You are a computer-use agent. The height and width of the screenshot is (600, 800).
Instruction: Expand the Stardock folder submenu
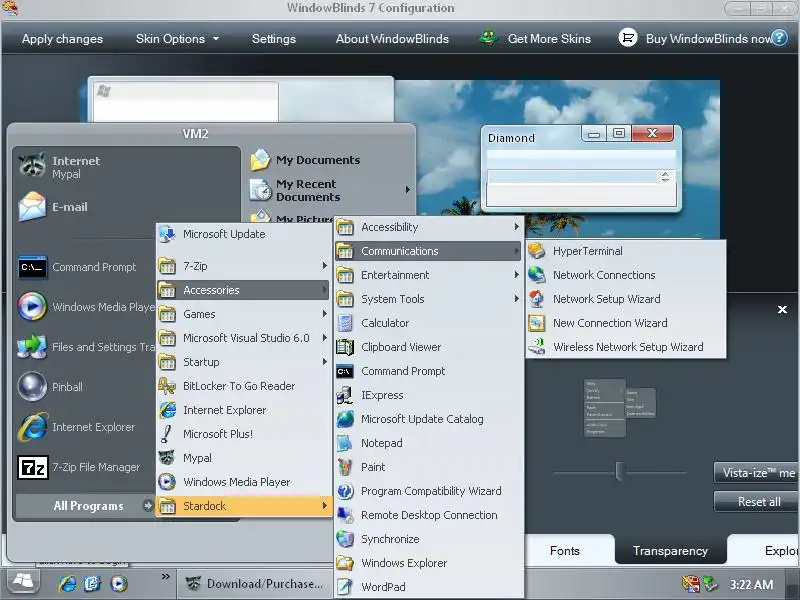pyautogui.click(x=244, y=506)
